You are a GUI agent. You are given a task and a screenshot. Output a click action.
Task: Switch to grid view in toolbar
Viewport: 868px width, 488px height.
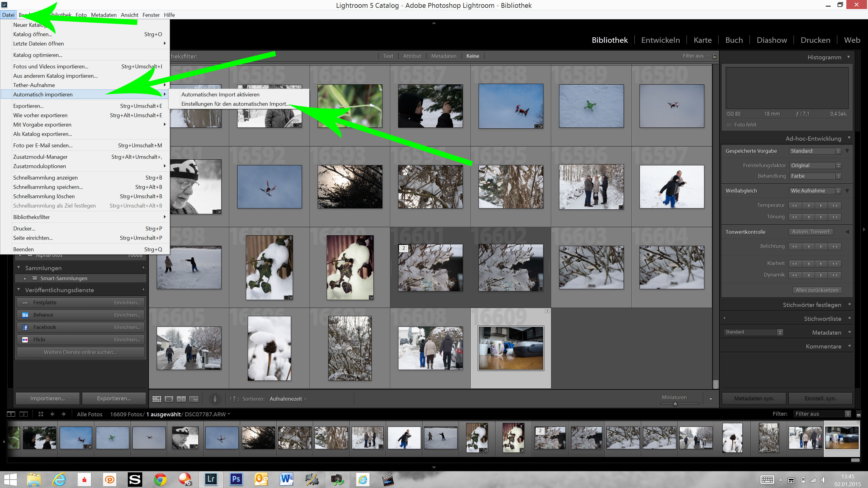click(x=157, y=399)
